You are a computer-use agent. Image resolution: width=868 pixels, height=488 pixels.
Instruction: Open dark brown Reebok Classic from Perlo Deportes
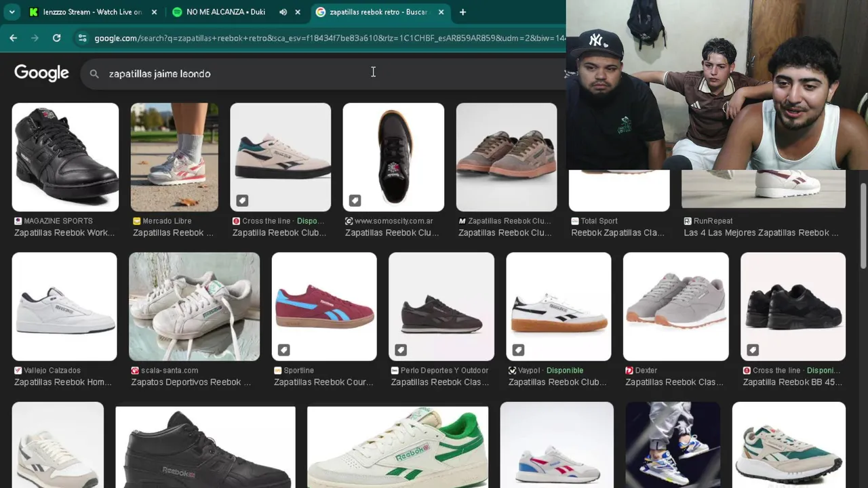[x=441, y=306]
